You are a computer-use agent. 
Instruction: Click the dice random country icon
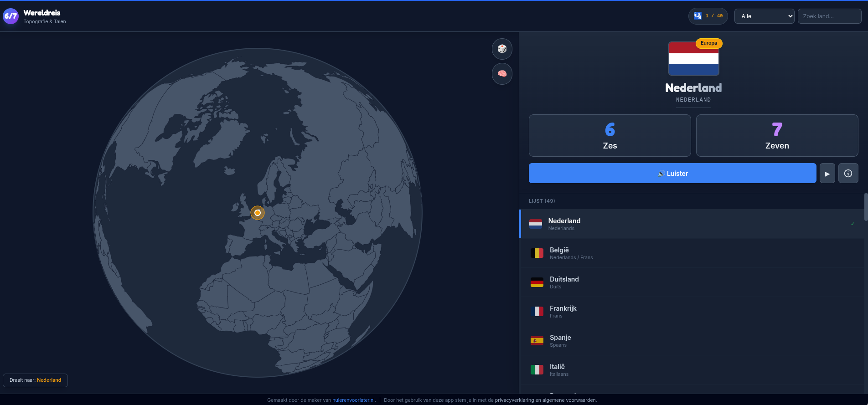tap(502, 49)
